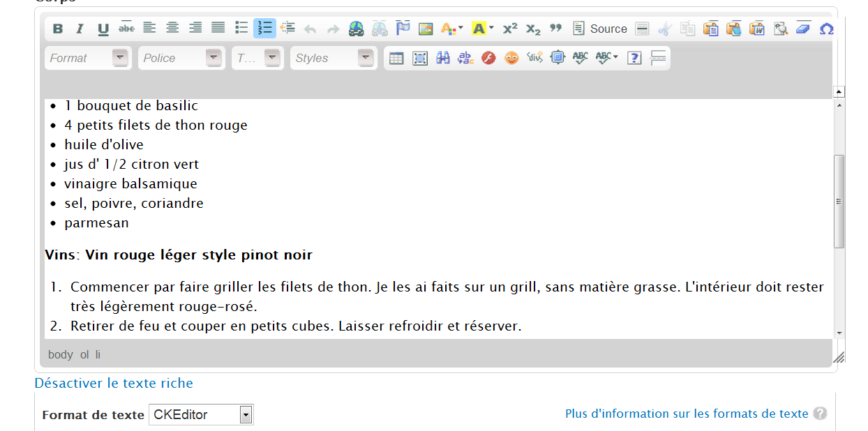Open the Find binoculars tool
Viewport: 868px width, 431px height.
(442, 58)
